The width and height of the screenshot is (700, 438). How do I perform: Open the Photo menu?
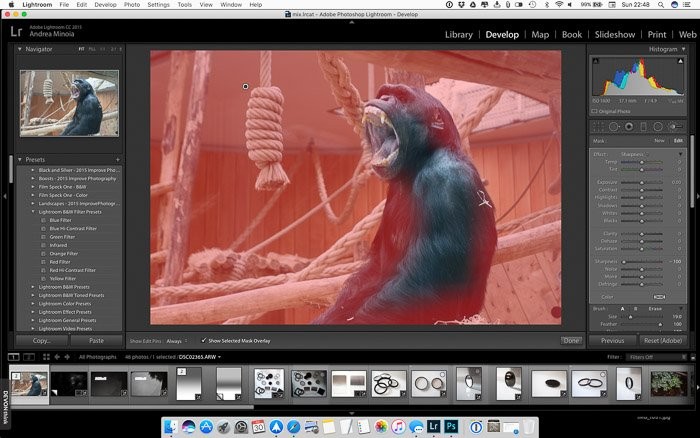click(132, 4)
